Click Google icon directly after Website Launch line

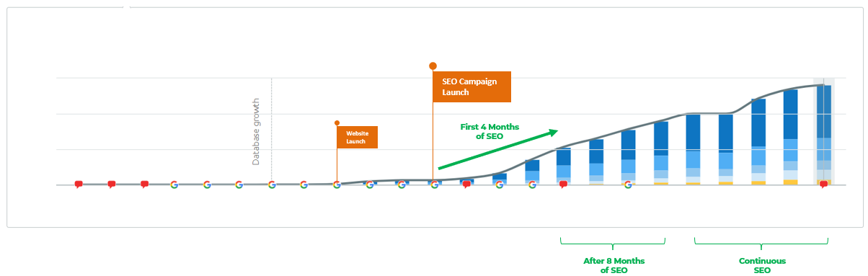(x=369, y=184)
